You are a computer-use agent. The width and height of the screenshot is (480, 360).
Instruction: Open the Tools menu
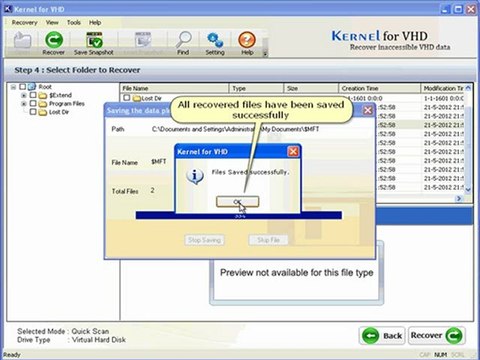[74, 22]
